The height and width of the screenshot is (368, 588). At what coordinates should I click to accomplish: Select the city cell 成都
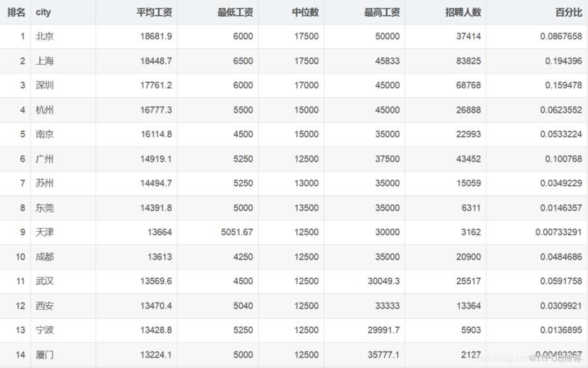click(x=45, y=257)
